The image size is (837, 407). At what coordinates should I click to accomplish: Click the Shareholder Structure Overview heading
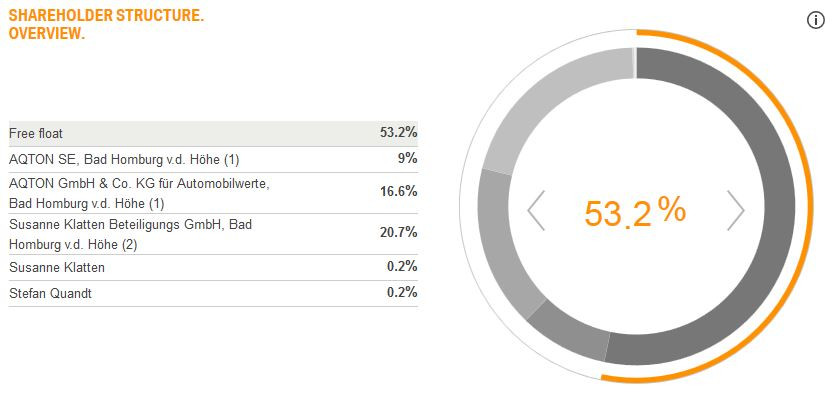pos(106,25)
